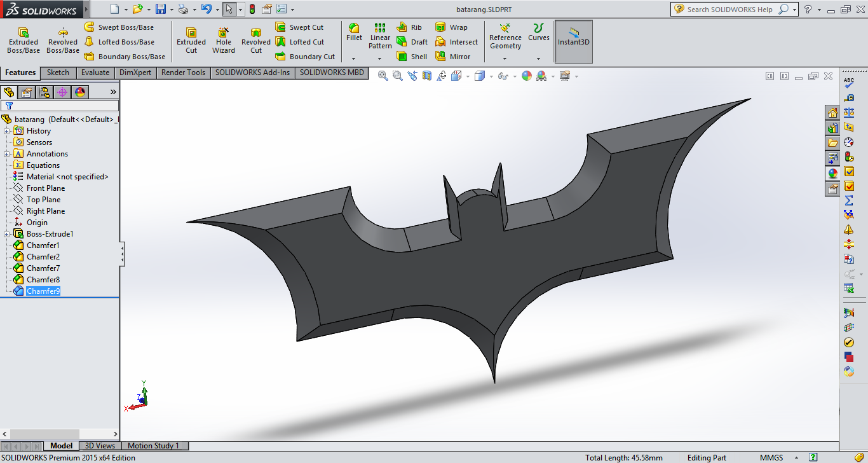Open the Linear Pattern dropdown arrow

380,58
